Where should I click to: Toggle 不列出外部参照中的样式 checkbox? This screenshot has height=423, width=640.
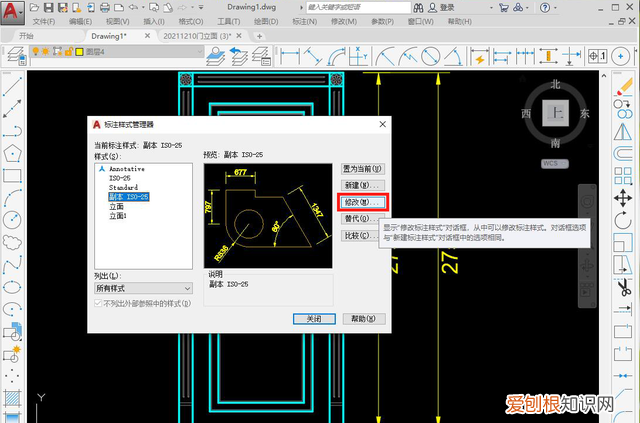point(99,302)
